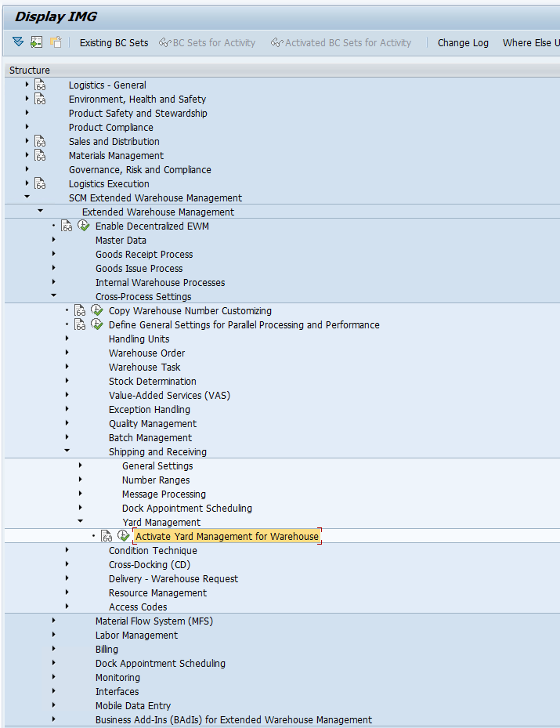Viewport: 560px width, 728px height.
Task: Click the Where Else Used button
Action: (x=530, y=43)
